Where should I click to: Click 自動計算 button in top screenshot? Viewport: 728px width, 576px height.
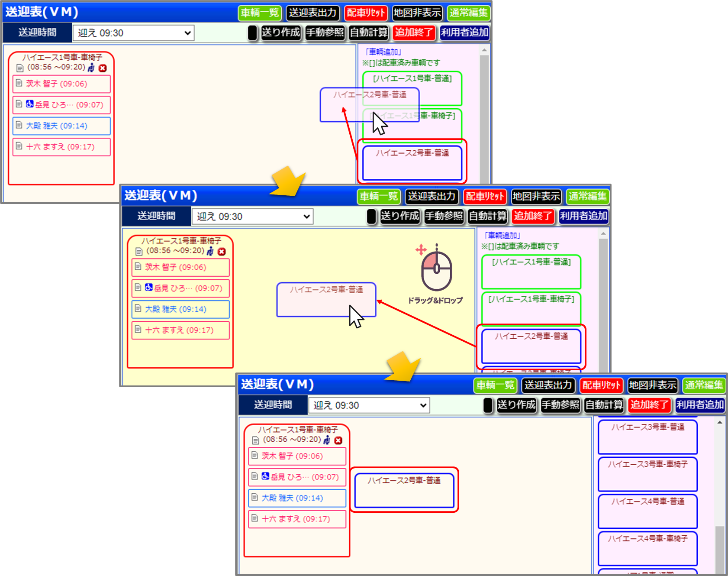tap(369, 32)
